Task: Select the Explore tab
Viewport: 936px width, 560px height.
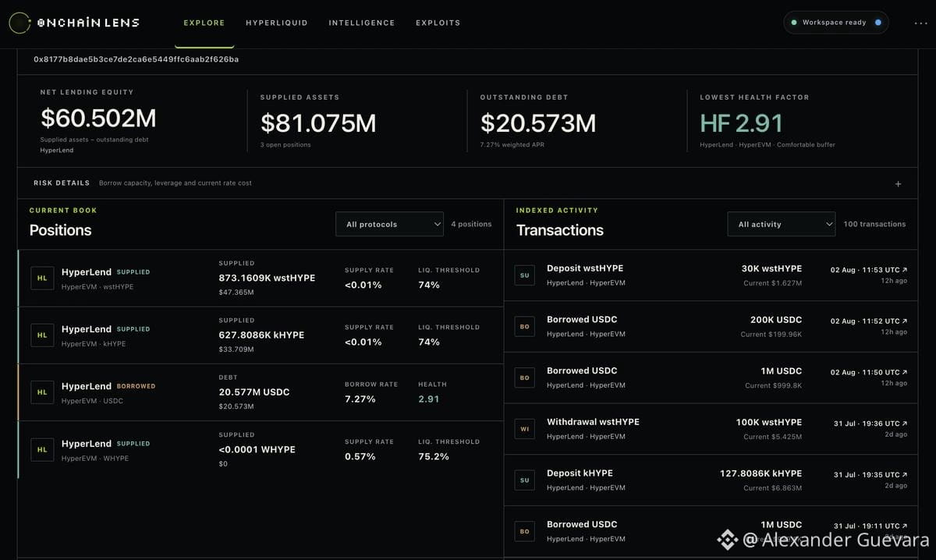Action: [204, 23]
